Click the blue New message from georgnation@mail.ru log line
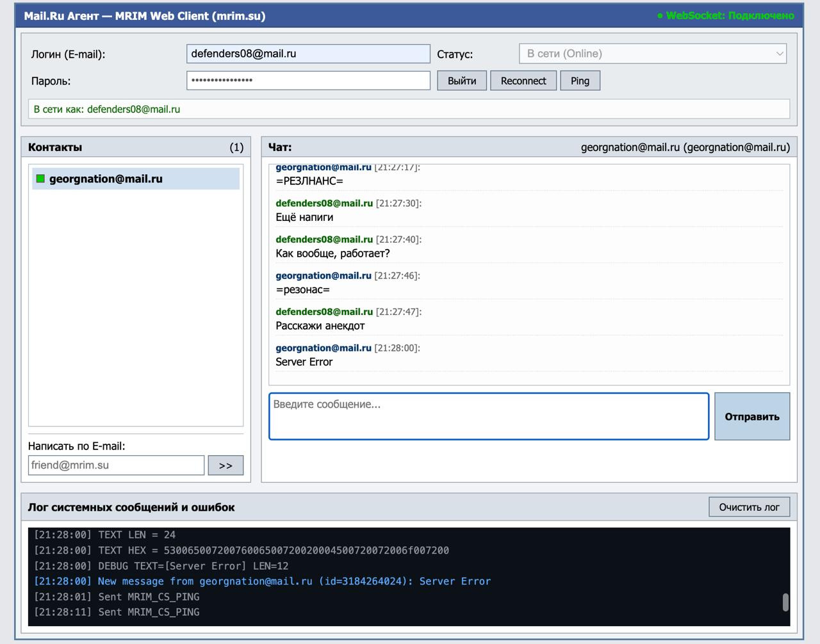 click(x=262, y=581)
